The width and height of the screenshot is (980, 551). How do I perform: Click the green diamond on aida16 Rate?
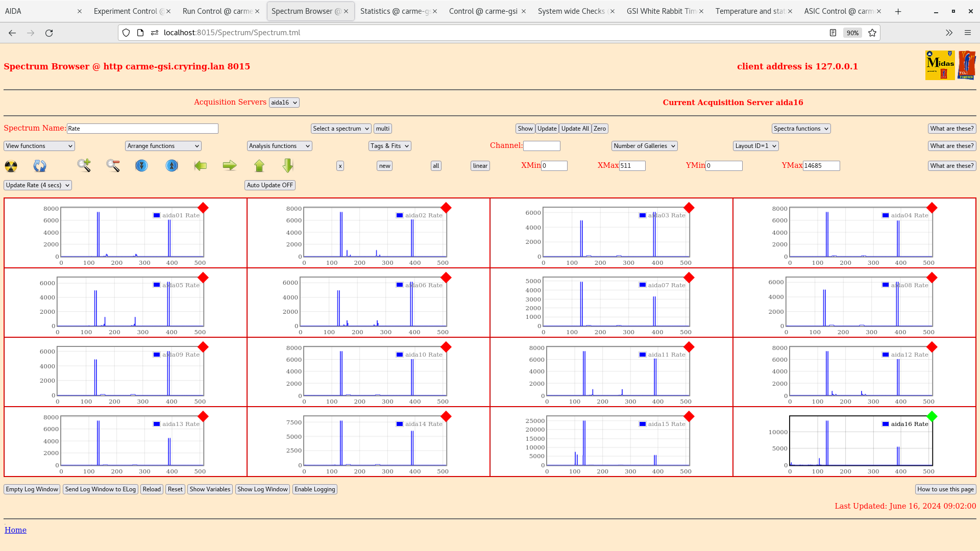point(932,416)
